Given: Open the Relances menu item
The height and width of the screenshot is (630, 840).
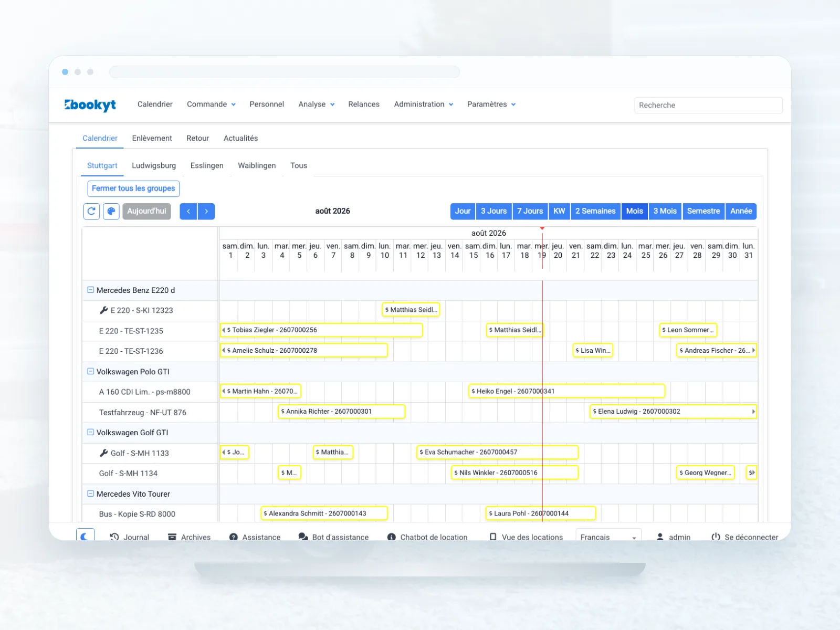Looking at the screenshot, I should 364,104.
